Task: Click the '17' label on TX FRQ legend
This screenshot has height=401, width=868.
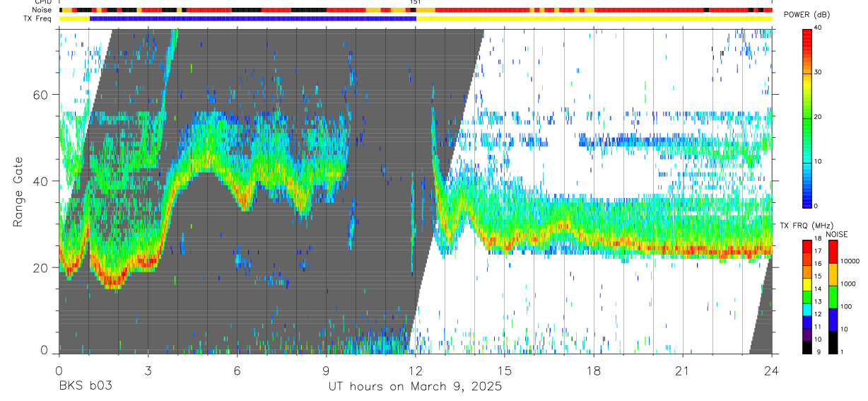Action: pos(819,251)
